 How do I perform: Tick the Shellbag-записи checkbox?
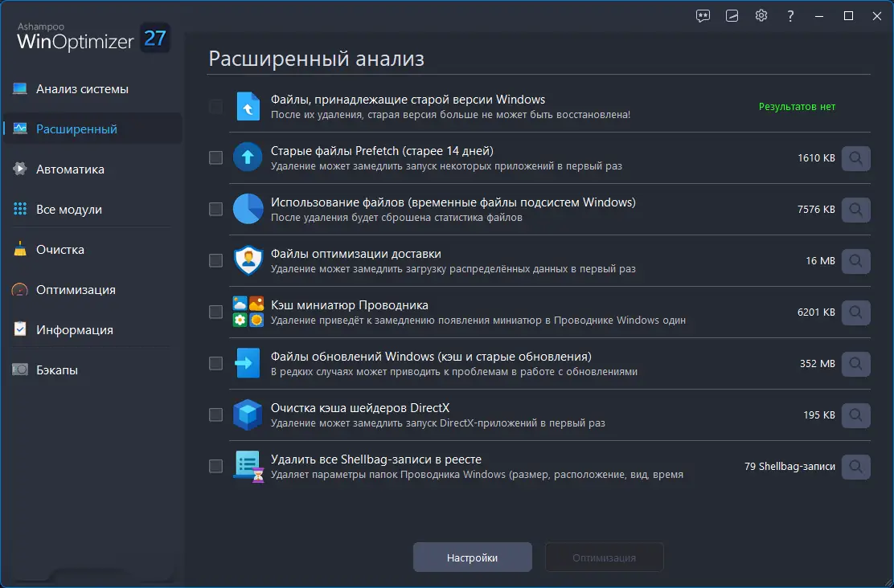215,467
